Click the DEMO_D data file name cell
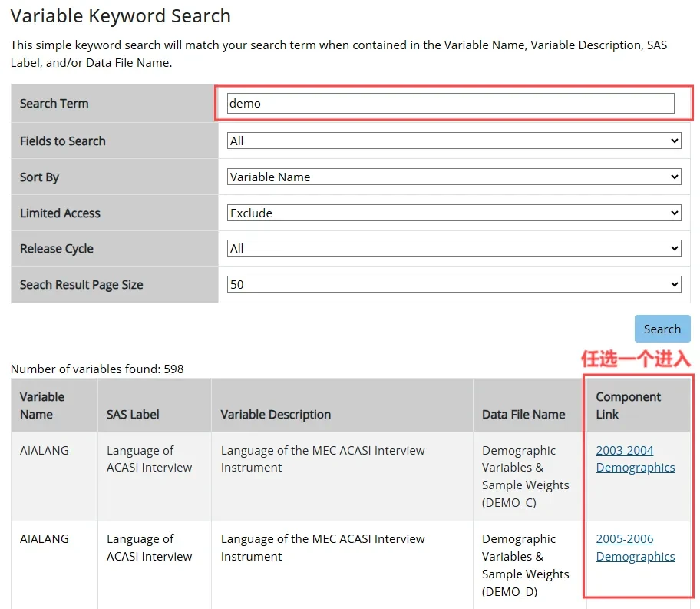This screenshot has width=700, height=609. coord(525,565)
